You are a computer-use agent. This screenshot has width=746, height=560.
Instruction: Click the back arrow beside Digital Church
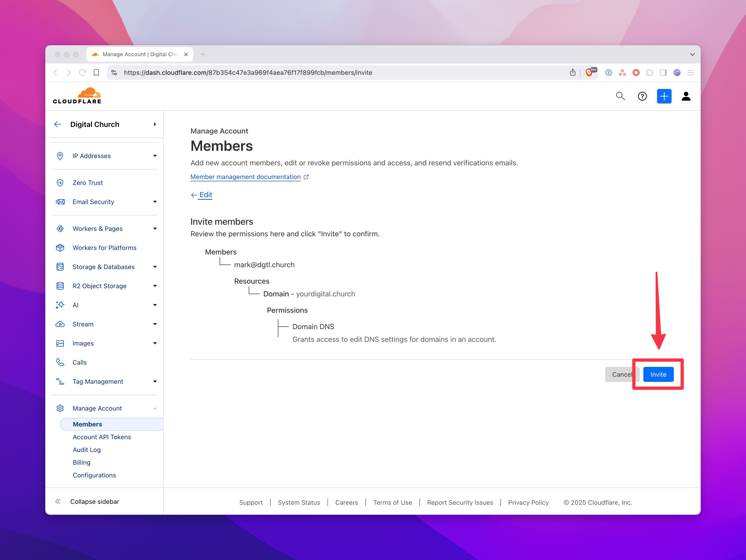point(58,124)
